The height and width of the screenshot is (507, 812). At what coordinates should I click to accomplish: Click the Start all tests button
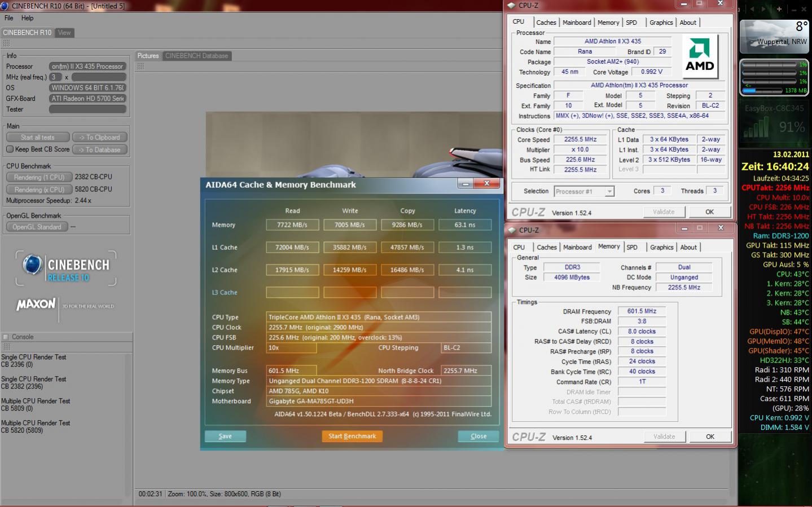pyautogui.click(x=38, y=137)
